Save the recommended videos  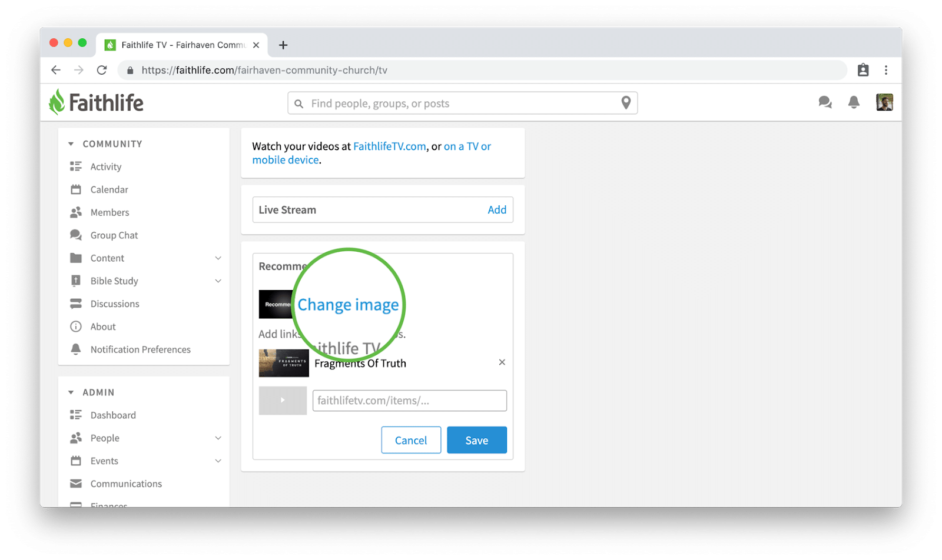477,440
